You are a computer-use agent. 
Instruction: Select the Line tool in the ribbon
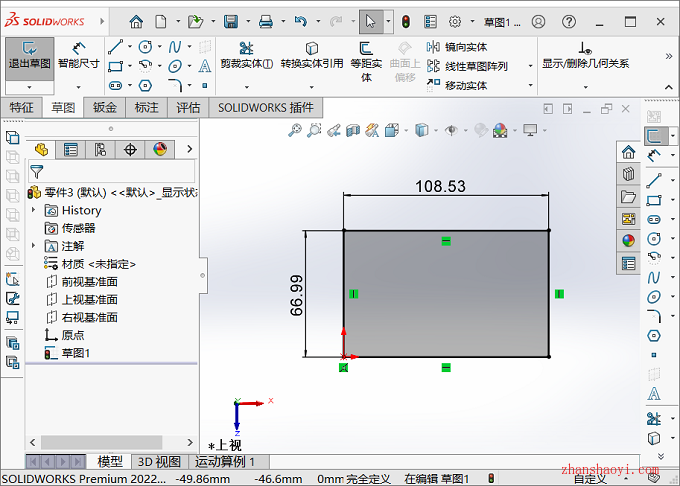115,47
